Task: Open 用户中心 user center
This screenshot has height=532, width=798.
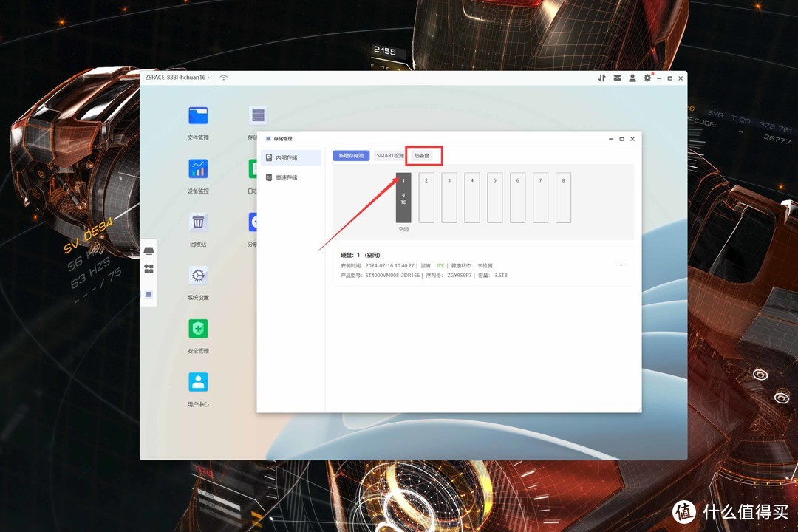Action: (x=198, y=382)
